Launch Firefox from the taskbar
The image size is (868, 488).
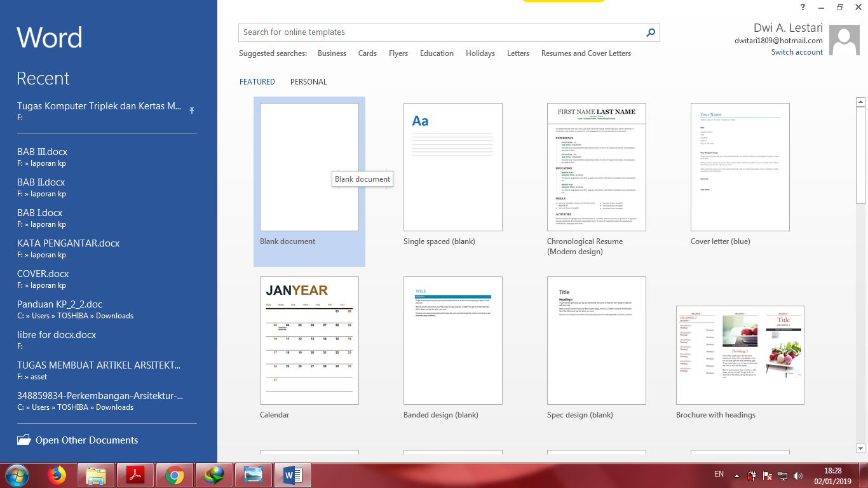[57, 475]
